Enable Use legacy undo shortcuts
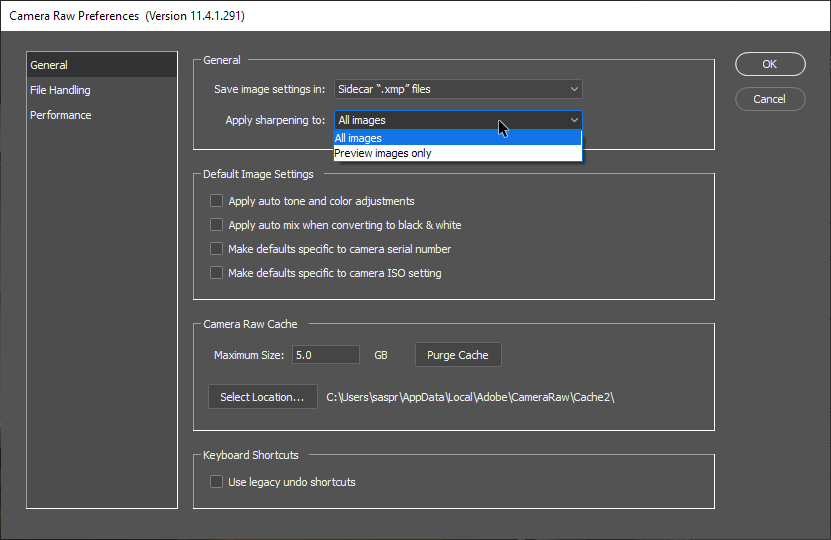Image resolution: width=831 pixels, height=540 pixels. click(x=216, y=482)
